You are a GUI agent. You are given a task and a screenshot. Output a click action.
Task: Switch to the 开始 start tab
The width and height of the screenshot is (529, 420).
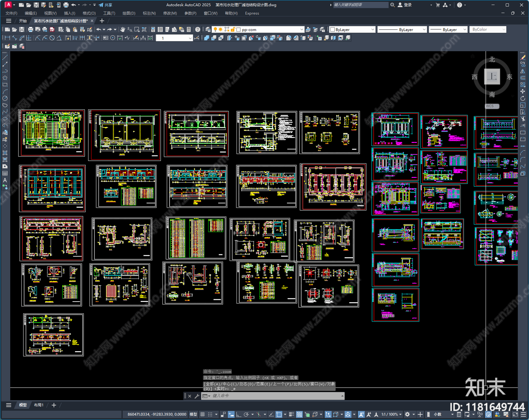23,21
